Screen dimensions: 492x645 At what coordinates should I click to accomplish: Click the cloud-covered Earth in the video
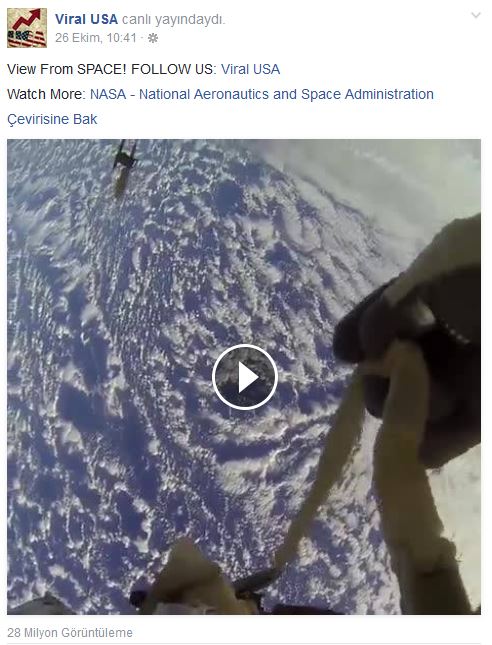(165, 329)
